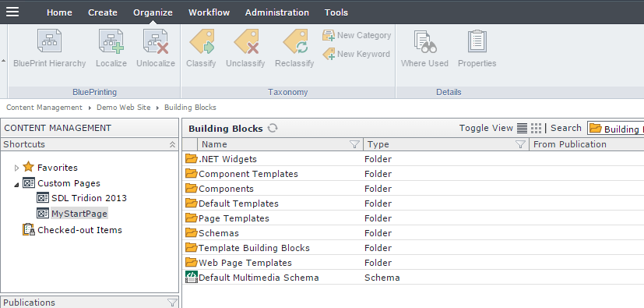The height and width of the screenshot is (308, 644).
Task: Open Where Used with the binoculars icon
Action: (x=424, y=41)
